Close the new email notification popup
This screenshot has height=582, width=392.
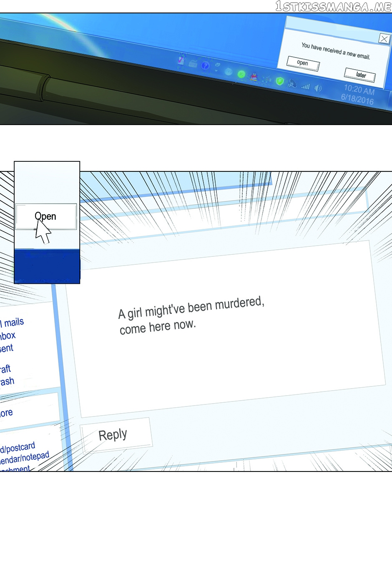(384, 39)
